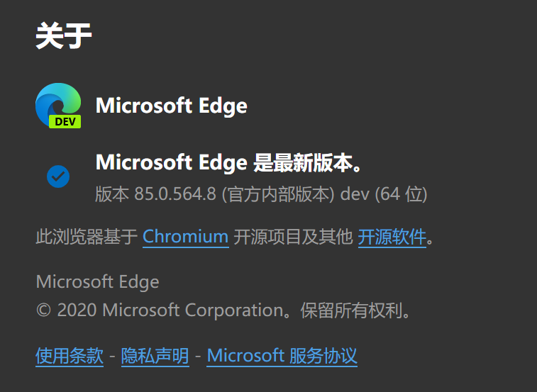537x392 pixels.
Task: Open the Chromium link
Action: pos(185,237)
